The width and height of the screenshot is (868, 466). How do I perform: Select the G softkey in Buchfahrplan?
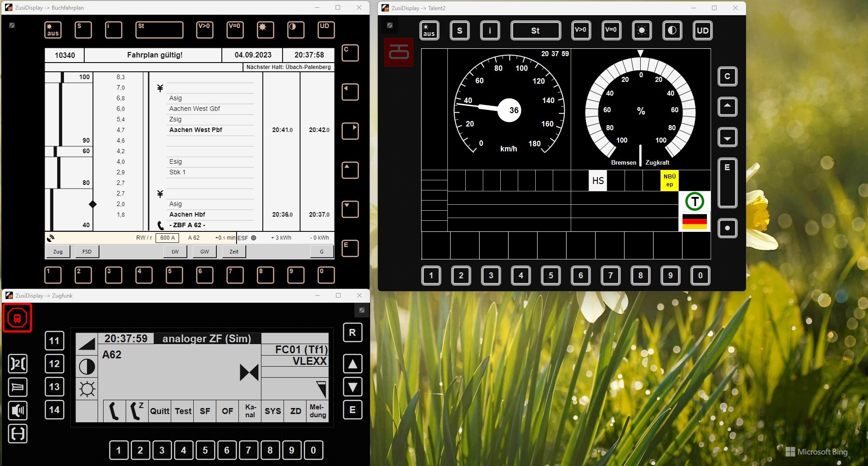(x=322, y=252)
